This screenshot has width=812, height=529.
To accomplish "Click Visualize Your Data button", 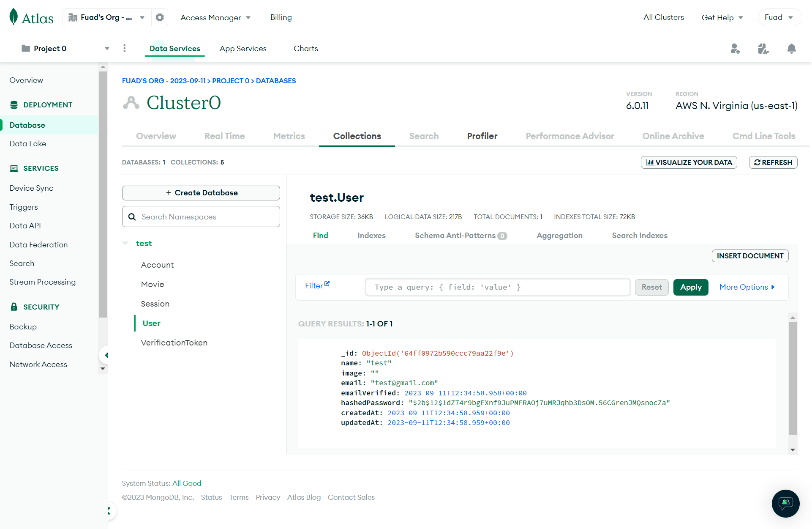I will [x=689, y=162].
